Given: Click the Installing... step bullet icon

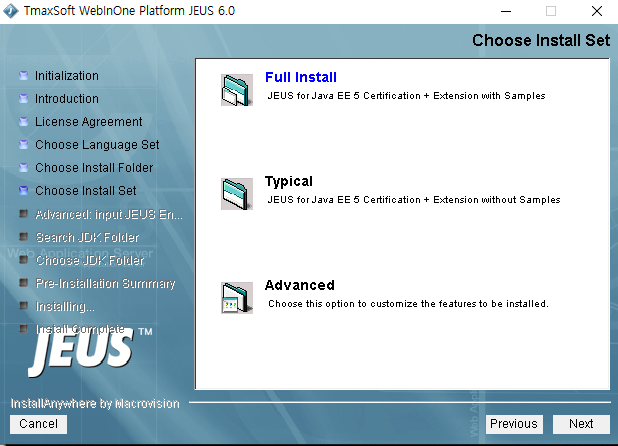Looking at the screenshot, I should (x=24, y=305).
